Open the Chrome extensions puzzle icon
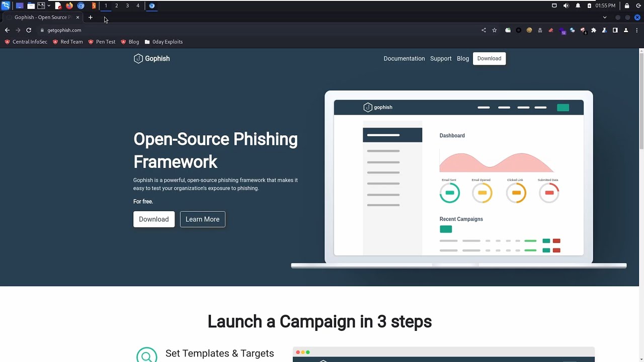 pos(594,30)
